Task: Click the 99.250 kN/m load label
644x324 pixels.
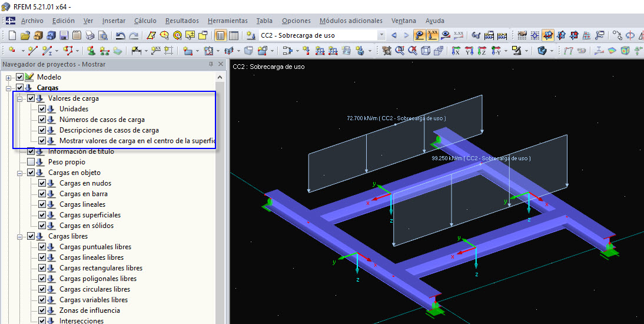Action: pyautogui.click(x=481, y=158)
